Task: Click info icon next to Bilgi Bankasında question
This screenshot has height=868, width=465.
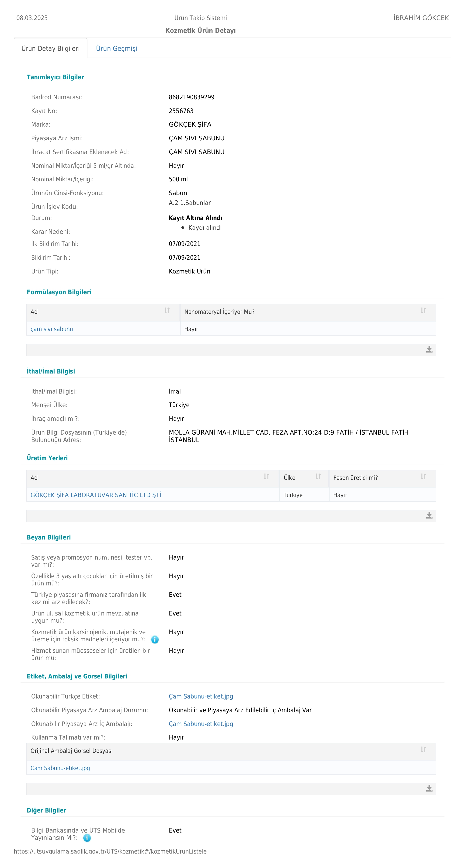Action: click(x=87, y=838)
